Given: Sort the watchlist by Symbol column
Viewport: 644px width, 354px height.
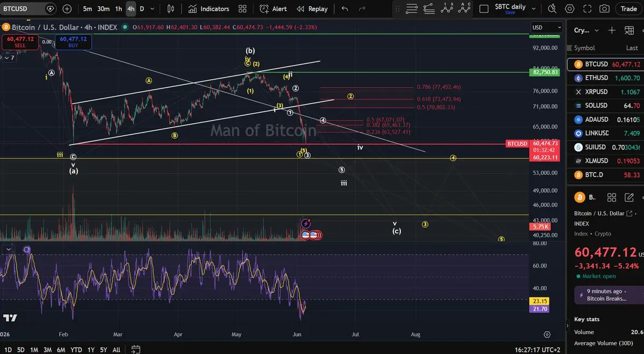Looking at the screenshot, I should pos(584,48).
